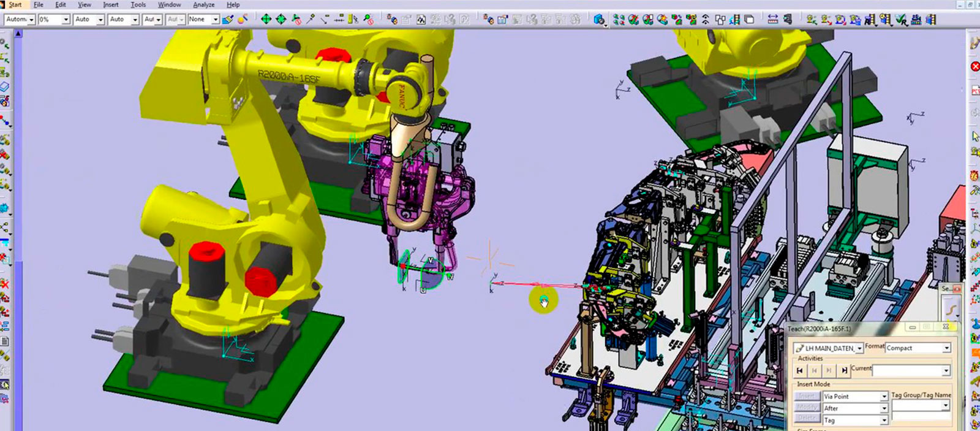This screenshot has width=980, height=431.
Task: Open the Current activity combo box
Action: [x=946, y=370]
